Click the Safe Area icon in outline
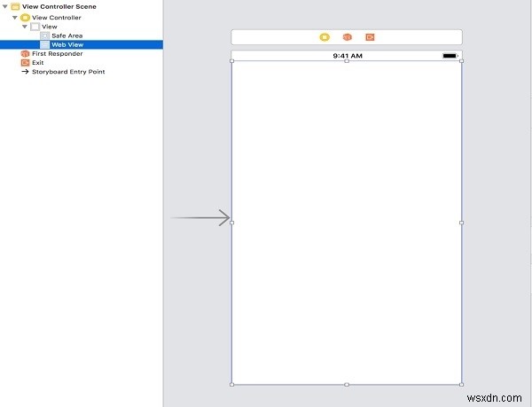Viewport: 532px width, 407px height. pyautogui.click(x=45, y=35)
